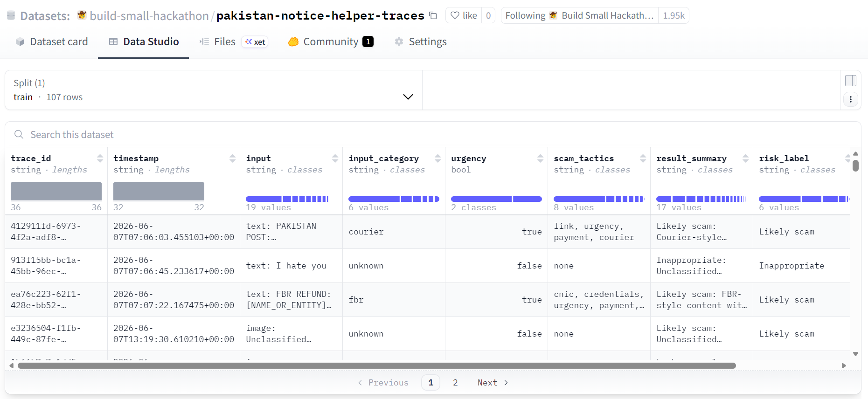Viewport: 868px width, 399px height.
Task: Open the like count showing 0
Action: pyautogui.click(x=488, y=15)
